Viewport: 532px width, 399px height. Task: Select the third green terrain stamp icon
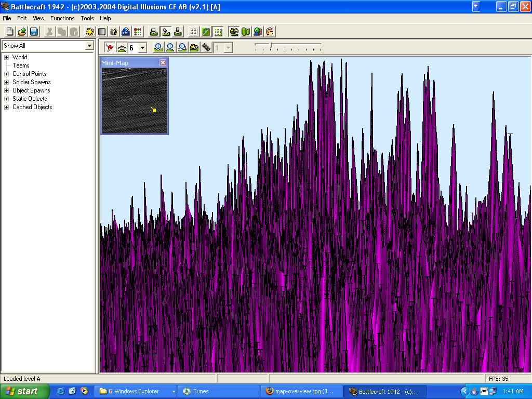[178, 32]
